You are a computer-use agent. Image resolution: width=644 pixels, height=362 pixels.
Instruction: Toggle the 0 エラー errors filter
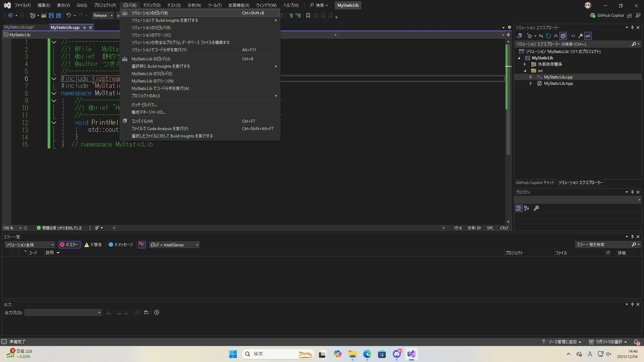69,245
